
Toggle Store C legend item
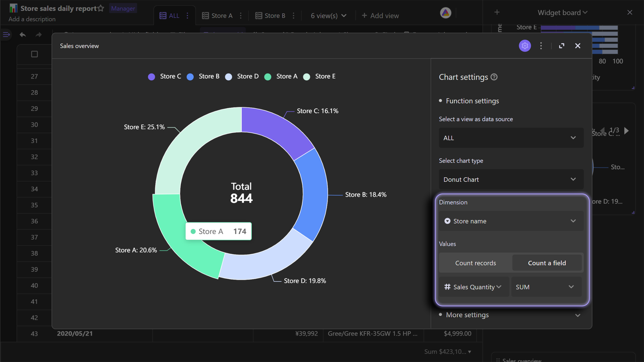tap(164, 76)
